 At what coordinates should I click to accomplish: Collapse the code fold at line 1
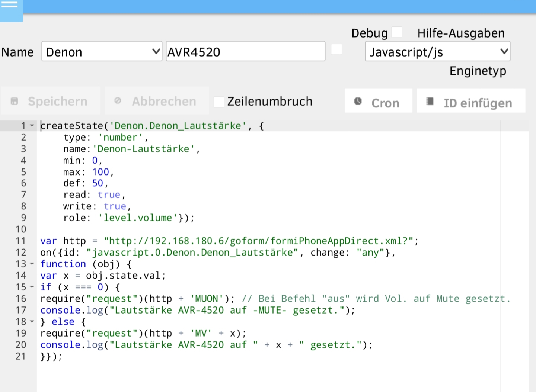[32, 126]
